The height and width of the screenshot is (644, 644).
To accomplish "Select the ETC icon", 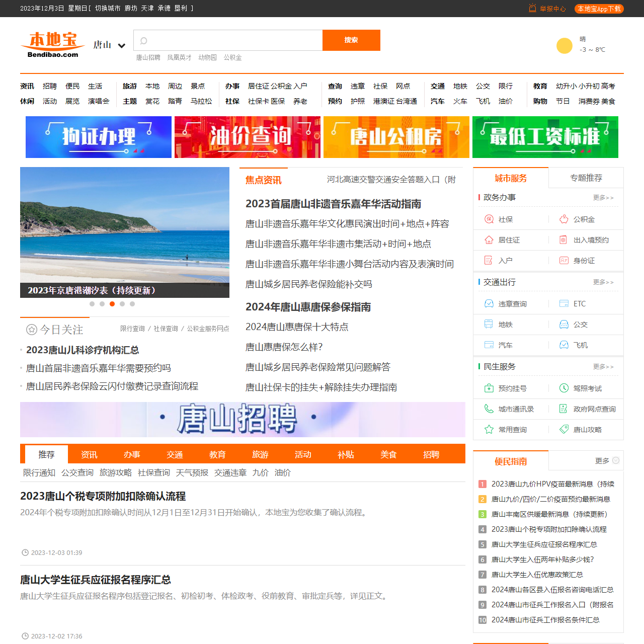I will [x=563, y=303].
